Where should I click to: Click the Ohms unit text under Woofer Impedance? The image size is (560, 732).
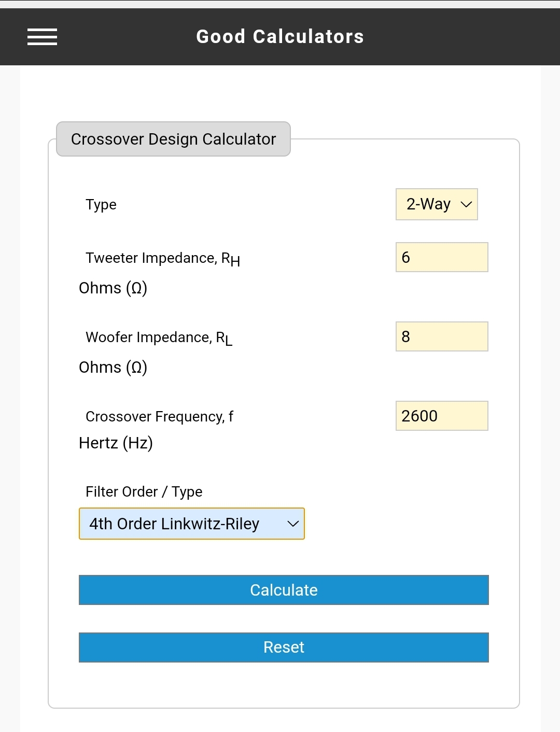point(113,368)
